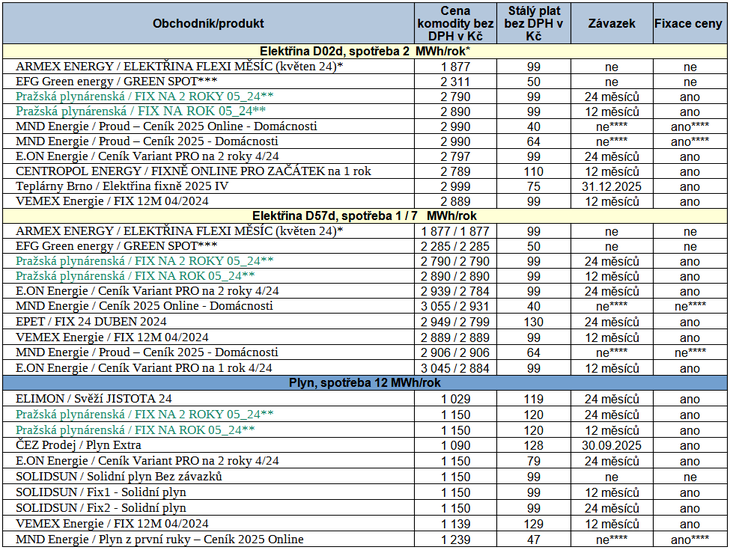The image size is (730, 550).
Task: Select the price cell '2 999'
Action: pos(455,186)
